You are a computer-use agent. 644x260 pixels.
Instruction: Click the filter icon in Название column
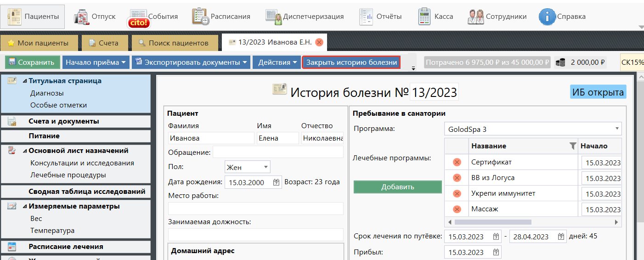(572, 146)
